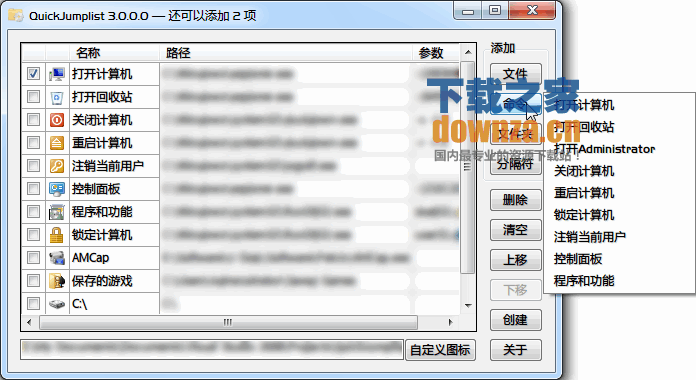Click the 程序和功能 row icon
The image size is (696, 380).
[57, 212]
